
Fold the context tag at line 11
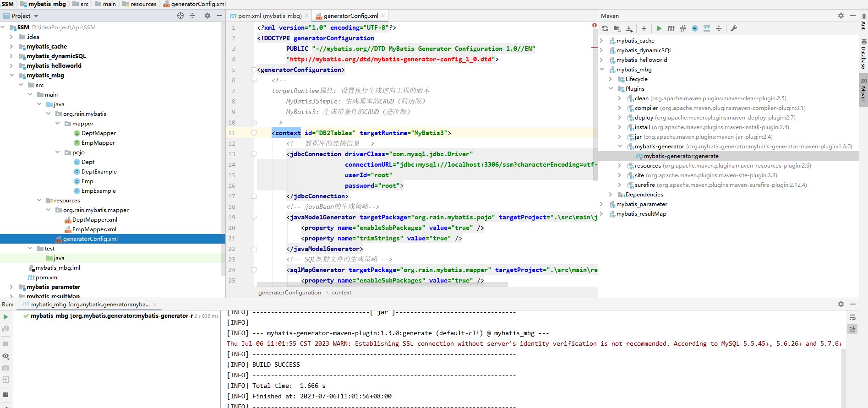(x=254, y=133)
